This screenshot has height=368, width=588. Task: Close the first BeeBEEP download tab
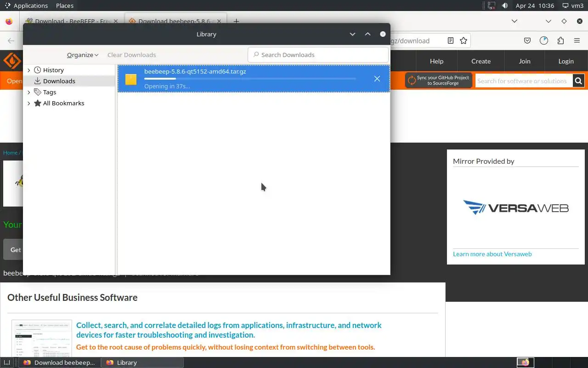pos(115,21)
